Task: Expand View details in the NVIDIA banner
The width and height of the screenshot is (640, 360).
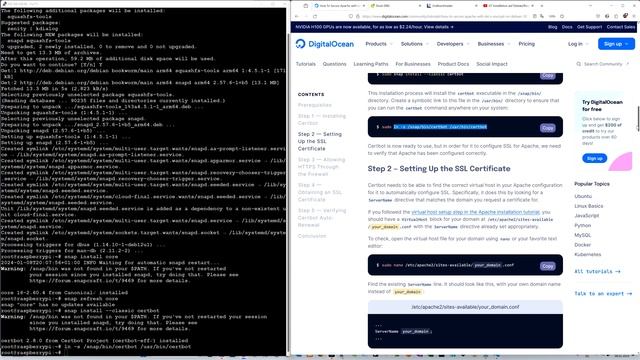Action: pyautogui.click(x=438, y=27)
